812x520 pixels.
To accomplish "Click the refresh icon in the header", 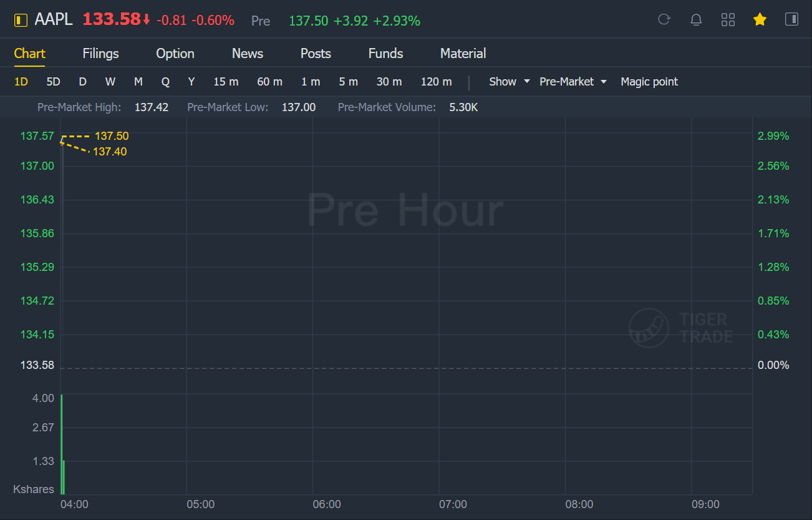I will click(x=664, y=19).
